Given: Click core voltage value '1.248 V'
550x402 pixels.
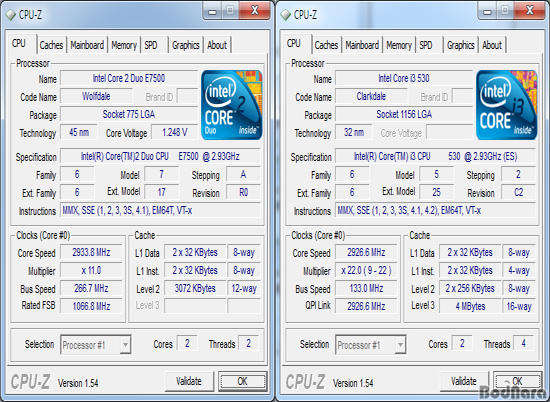Looking at the screenshot, I should (175, 132).
